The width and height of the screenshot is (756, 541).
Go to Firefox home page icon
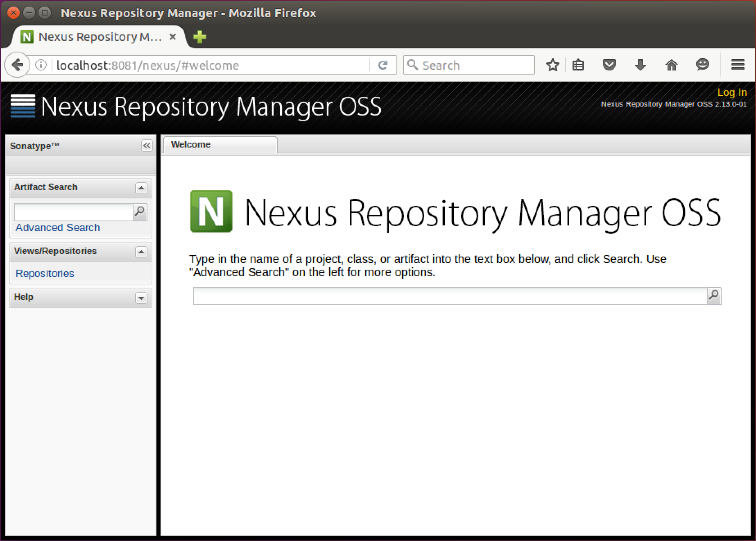671,65
